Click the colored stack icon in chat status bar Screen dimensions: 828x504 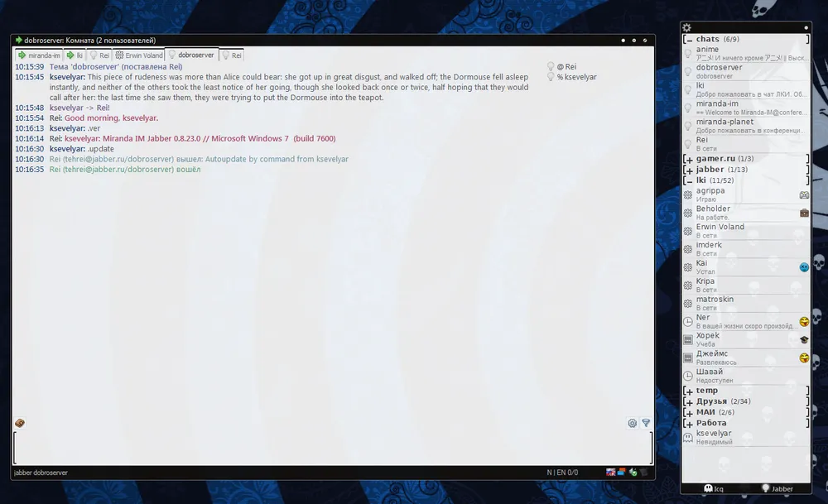pyautogui.click(x=622, y=473)
